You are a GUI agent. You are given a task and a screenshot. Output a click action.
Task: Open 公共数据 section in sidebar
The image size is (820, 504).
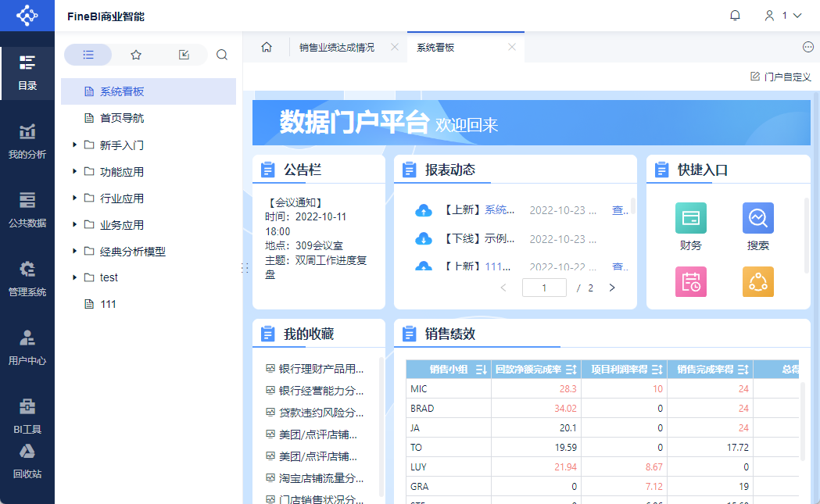click(27, 210)
